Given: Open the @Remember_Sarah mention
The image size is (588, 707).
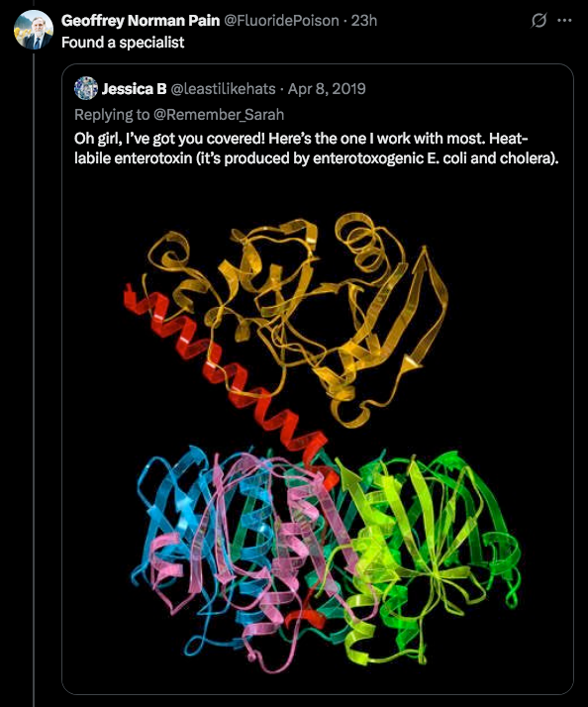Looking at the screenshot, I should point(219,115).
